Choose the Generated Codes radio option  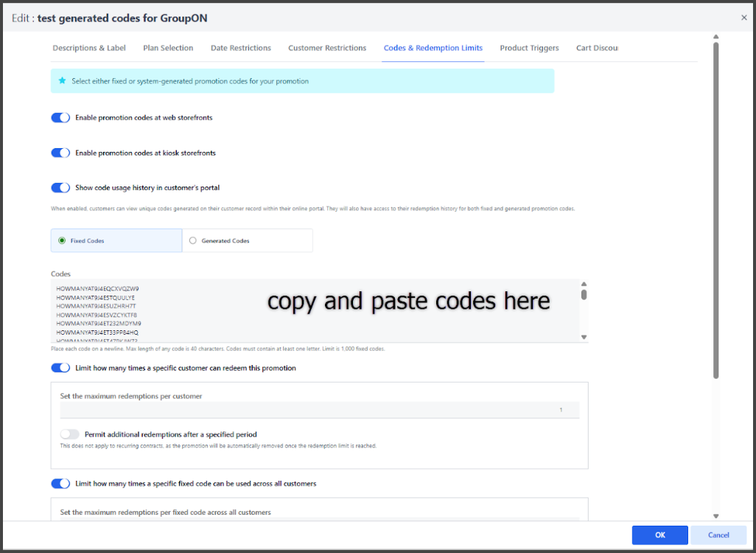click(193, 240)
